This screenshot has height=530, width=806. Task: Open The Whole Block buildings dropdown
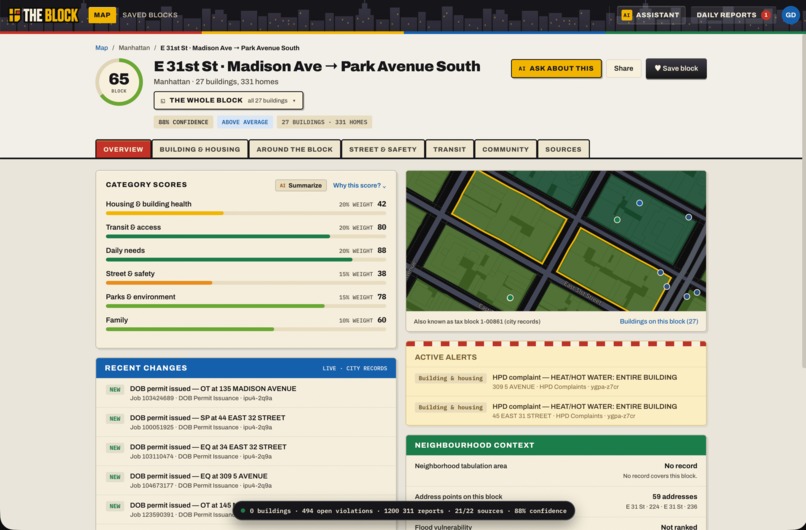(x=228, y=100)
